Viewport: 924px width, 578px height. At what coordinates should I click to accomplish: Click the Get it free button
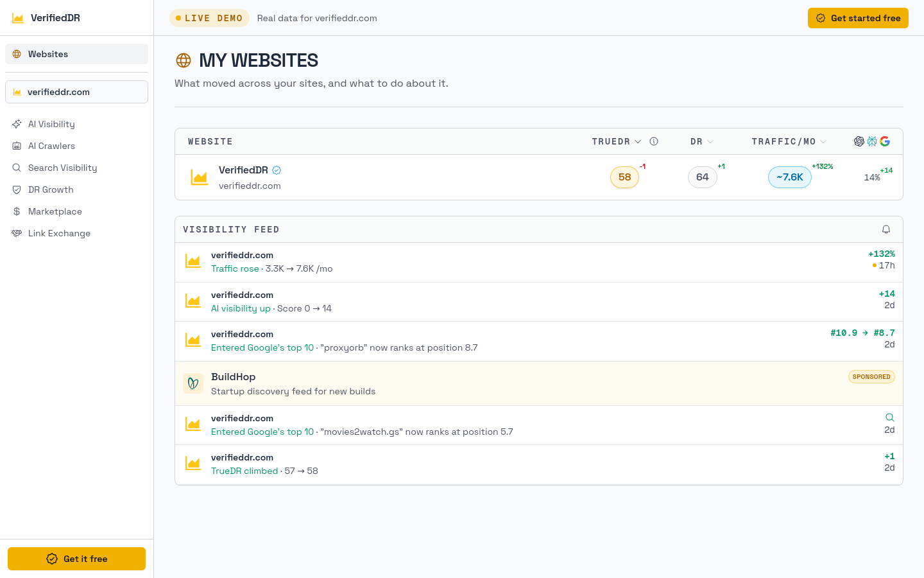click(x=76, y=559)
